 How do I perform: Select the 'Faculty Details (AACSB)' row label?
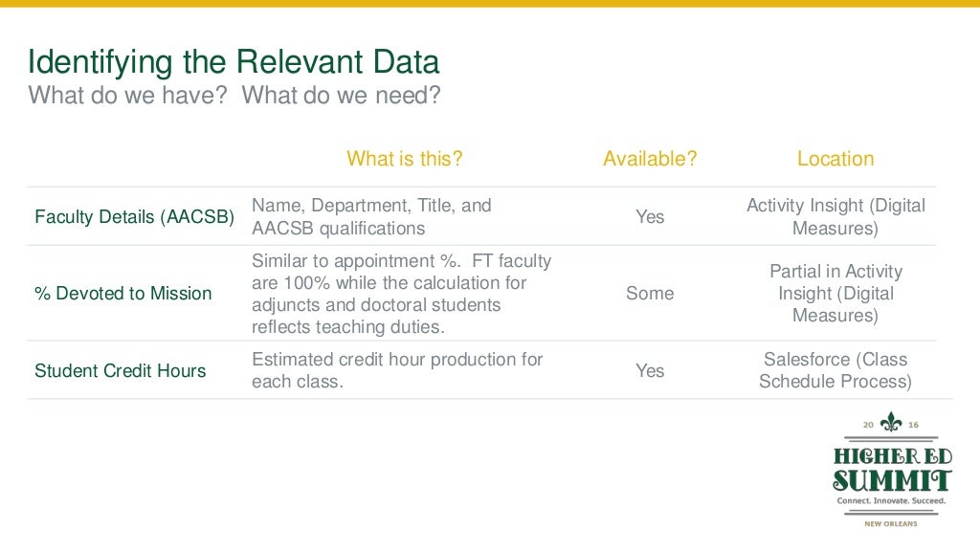pyautogui.click(x=134, y=217)
